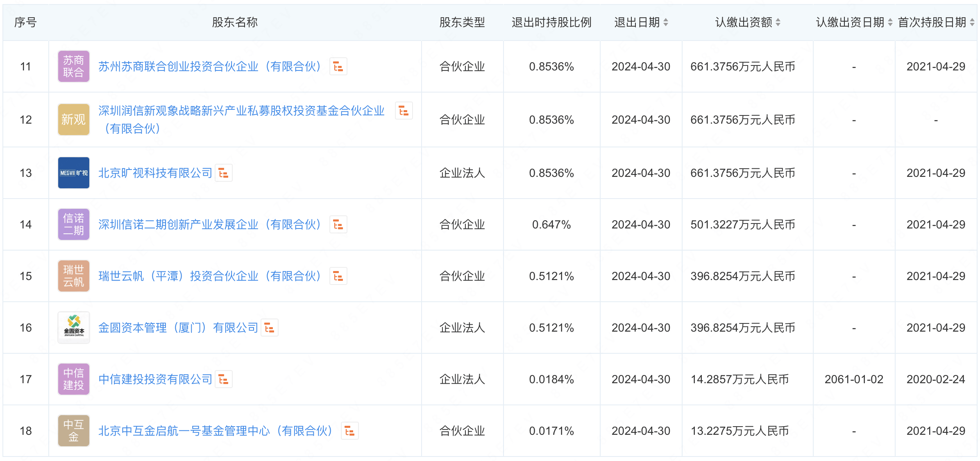Open 深圳信诺二期创新产业发展企业（有限合伙） link
Viewport: 980px width, 461px height.
[209, 225]
